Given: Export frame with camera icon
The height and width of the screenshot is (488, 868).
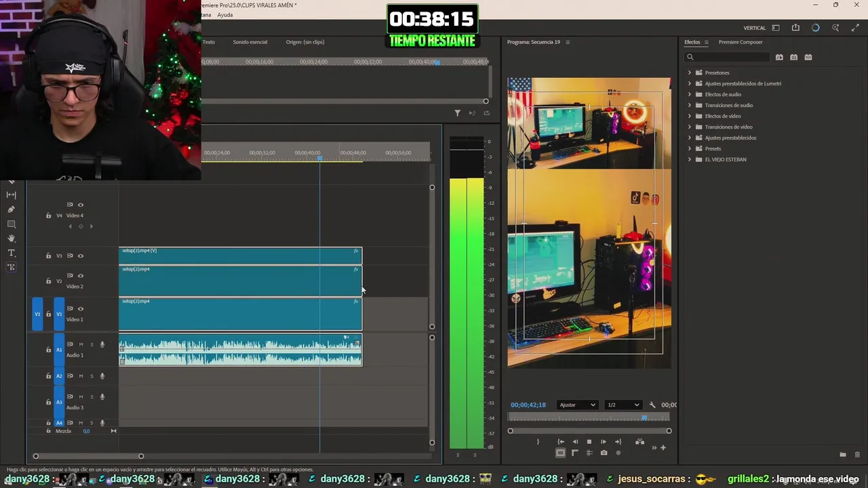Looking at the screenshot, I should (604, 453).
